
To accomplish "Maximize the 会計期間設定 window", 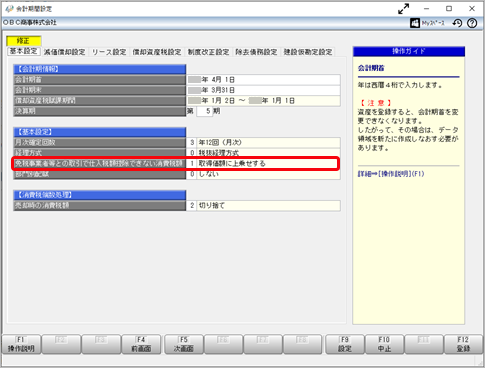I will point(449,9).
